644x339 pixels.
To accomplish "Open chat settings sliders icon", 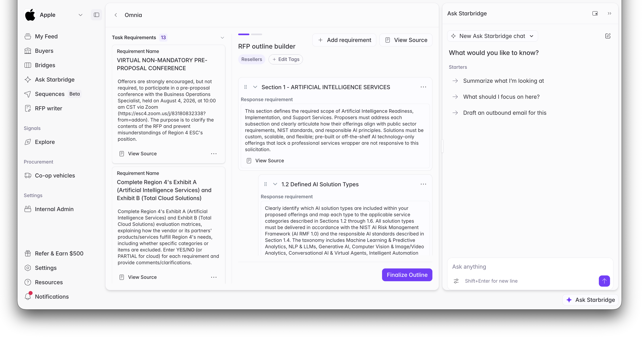I will pos(456,281).
